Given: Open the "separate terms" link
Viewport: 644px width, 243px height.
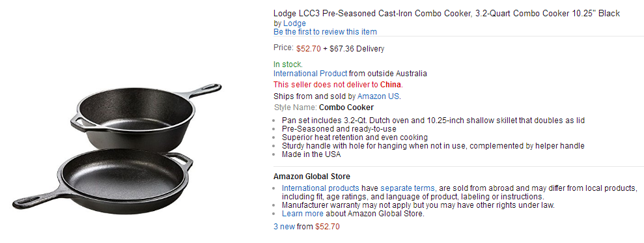Looking at the screenshot, I should (408, 188).
